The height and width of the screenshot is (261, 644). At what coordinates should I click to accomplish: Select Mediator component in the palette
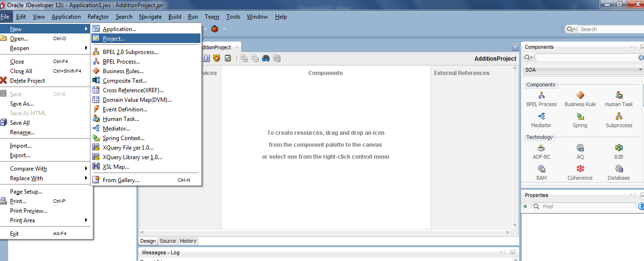click(541, 120)
